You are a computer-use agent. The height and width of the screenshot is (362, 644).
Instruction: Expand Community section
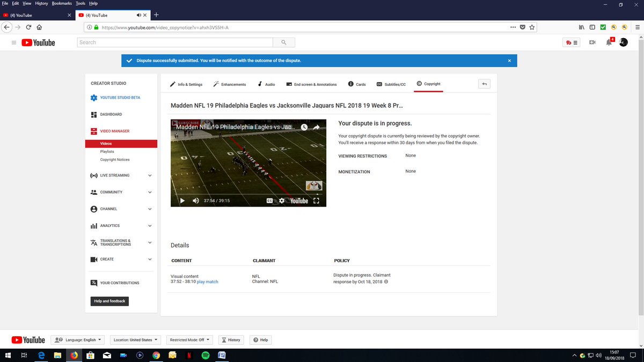(150, 192)
